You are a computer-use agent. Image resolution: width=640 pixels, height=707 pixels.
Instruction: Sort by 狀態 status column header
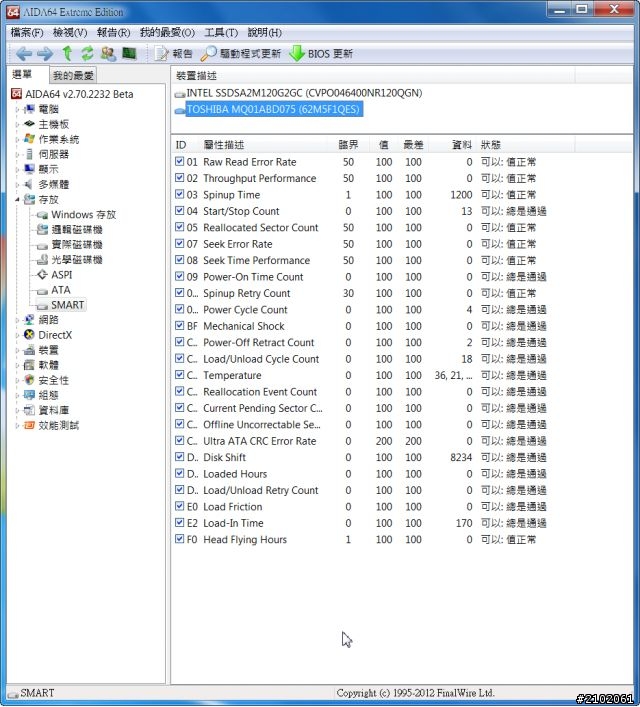coord(526,145)
